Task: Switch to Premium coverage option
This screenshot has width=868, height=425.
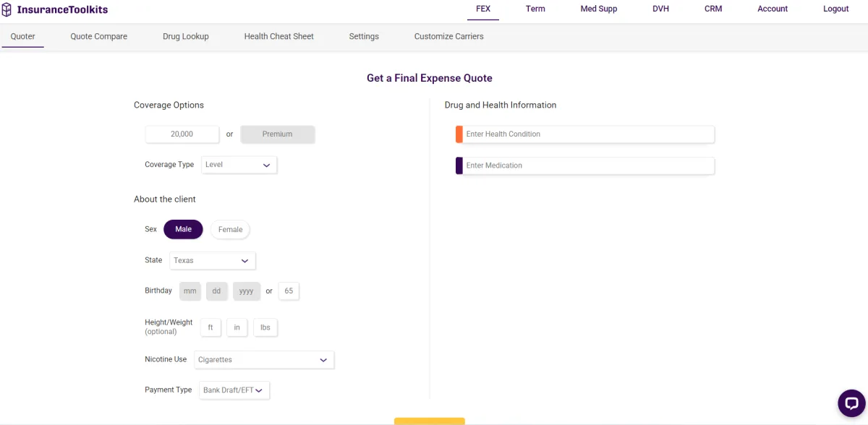Action: point(277,134)
